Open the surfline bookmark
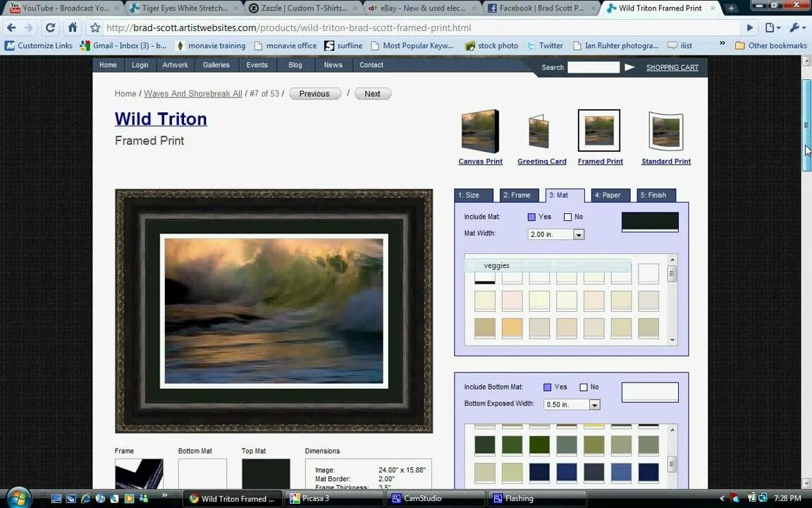Viewport: 812px width, 508px height. [x=343, y=46]
